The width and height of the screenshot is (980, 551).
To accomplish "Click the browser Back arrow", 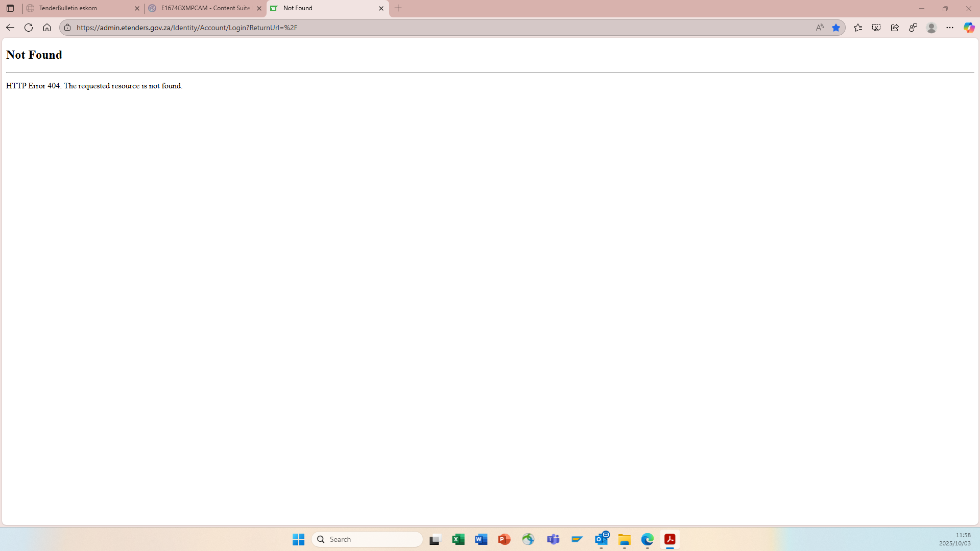I will [x=10, y=28].
